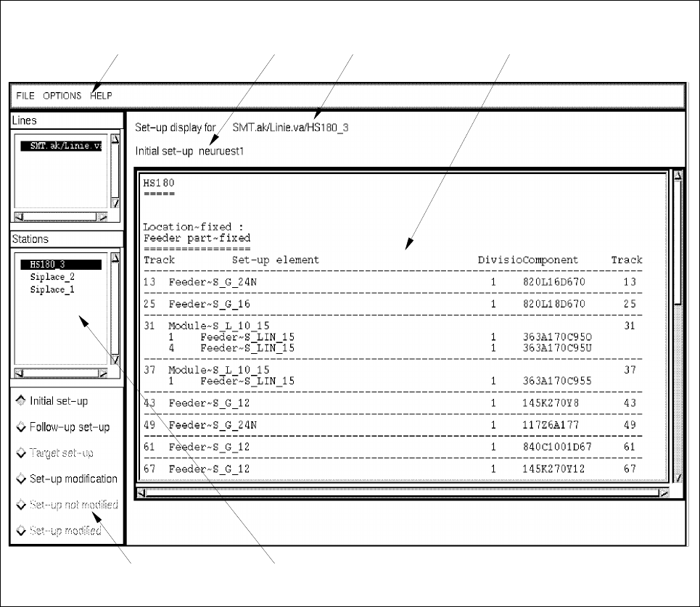Click the Location~fixed heading

click(x=193, y=227)
